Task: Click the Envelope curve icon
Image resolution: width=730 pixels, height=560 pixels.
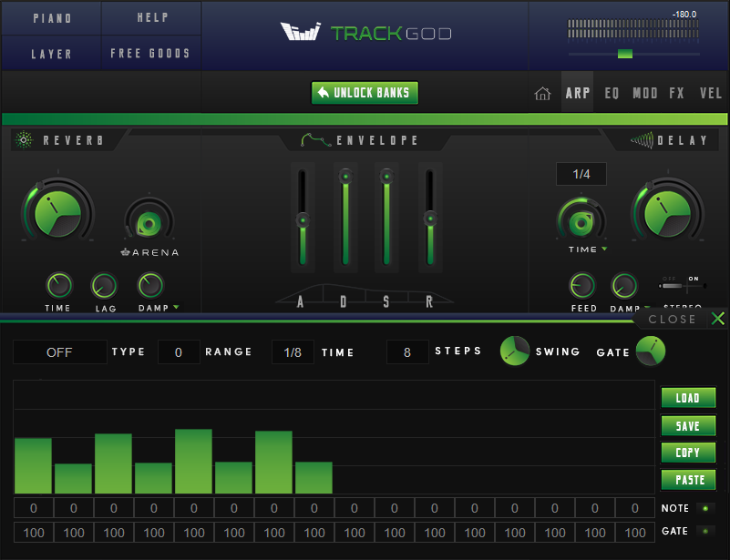Action: (x=316, y=139)
